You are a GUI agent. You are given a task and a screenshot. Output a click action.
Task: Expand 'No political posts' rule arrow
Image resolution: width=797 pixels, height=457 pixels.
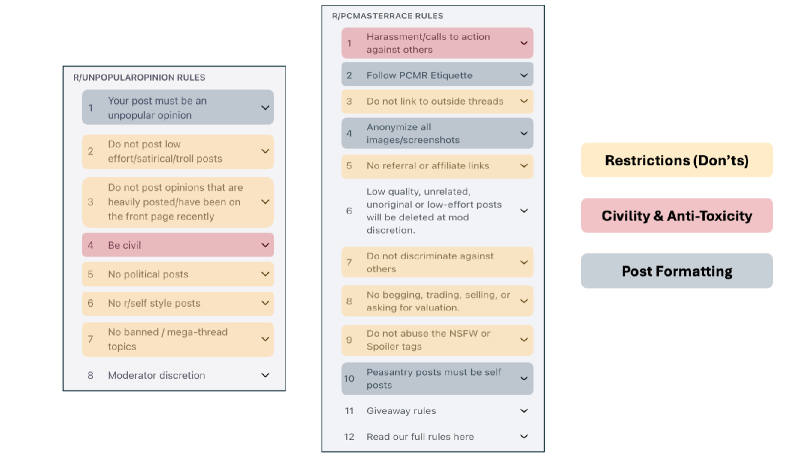click(265, 274)
